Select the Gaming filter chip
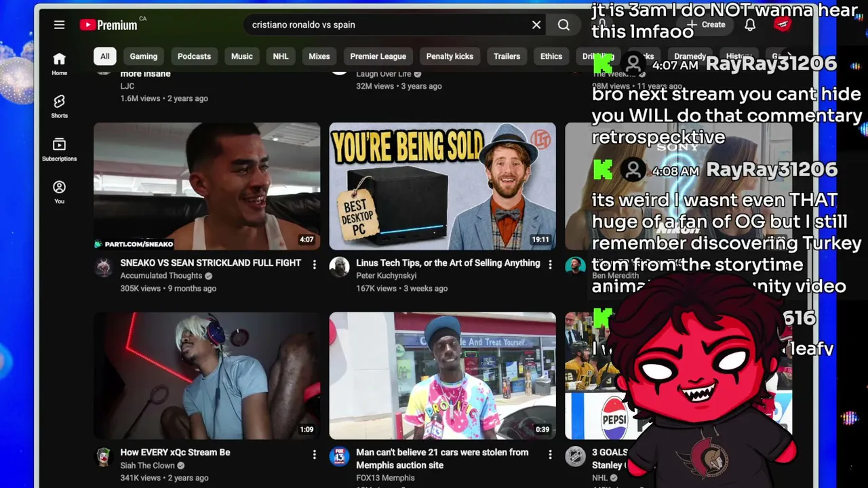The width and height of the screenshot is (868, 488). 144,56
